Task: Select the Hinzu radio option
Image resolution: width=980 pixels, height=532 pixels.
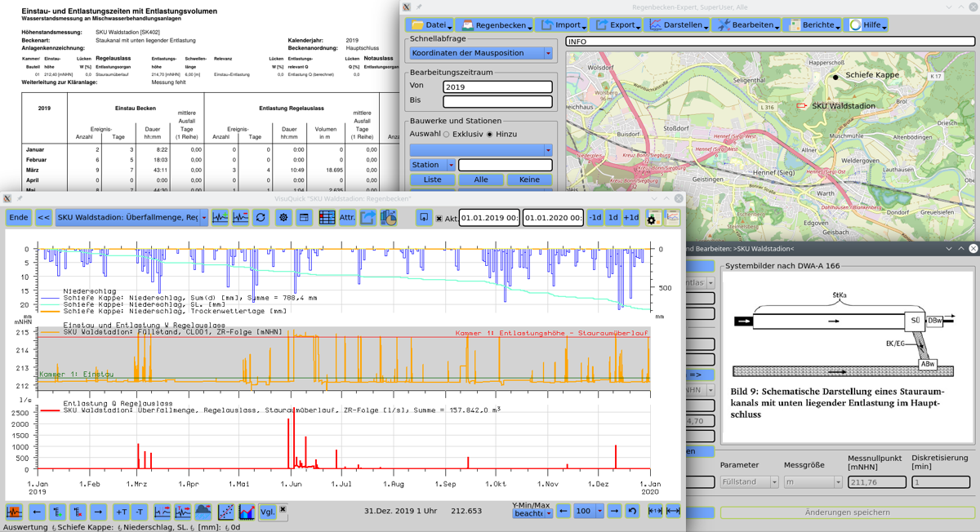Action: [x=489, y=134]
